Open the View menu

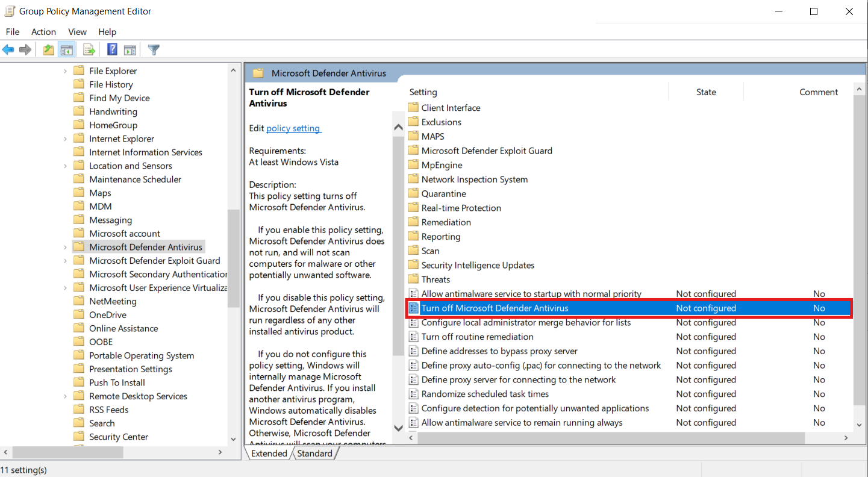click(77, 32)
